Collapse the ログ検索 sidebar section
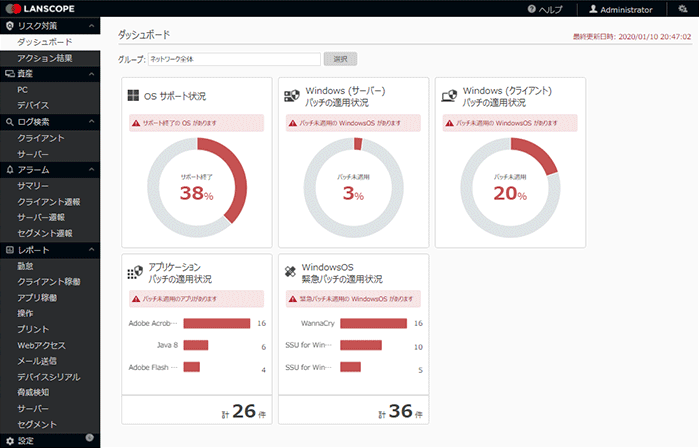The height and width of the screenshot is (448, 699). click(91, 122)
